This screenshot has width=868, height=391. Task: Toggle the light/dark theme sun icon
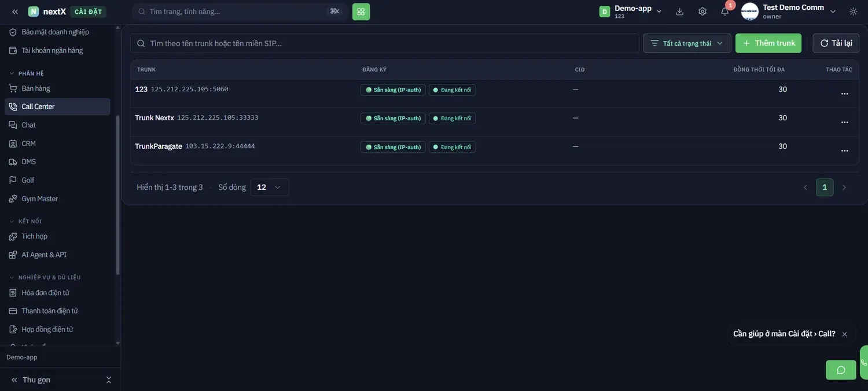coord(854,12)
